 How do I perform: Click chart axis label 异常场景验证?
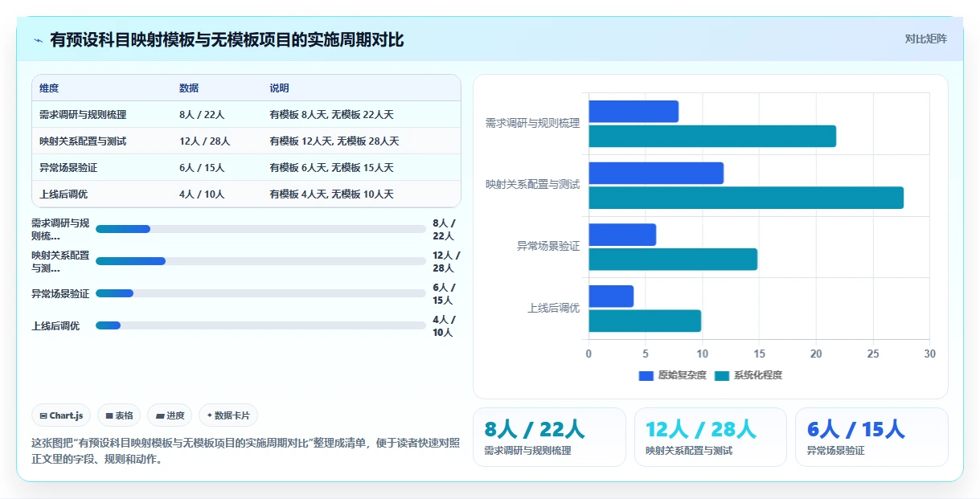tap(548, 247)
